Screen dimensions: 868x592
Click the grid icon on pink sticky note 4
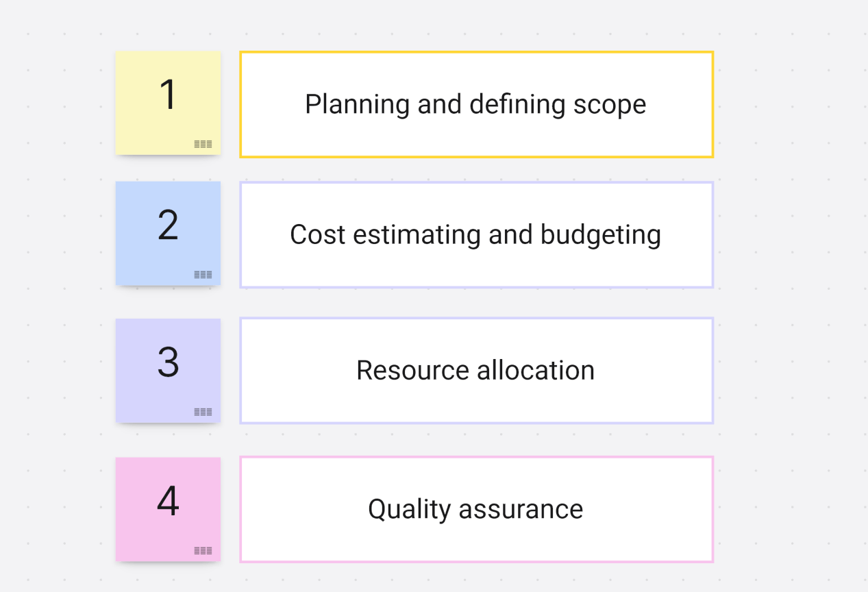pyautogui.click(x=203, y=550)
